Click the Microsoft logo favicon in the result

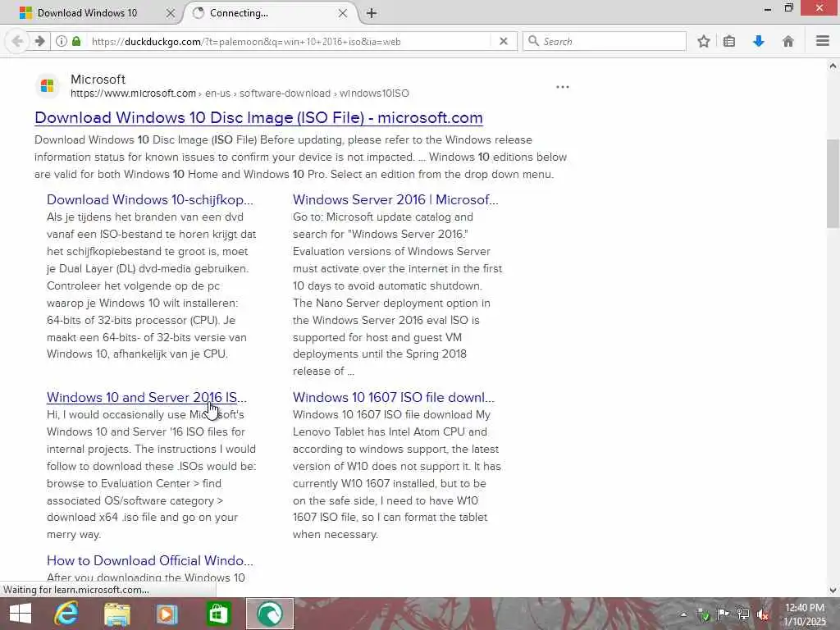click(47, 85)
